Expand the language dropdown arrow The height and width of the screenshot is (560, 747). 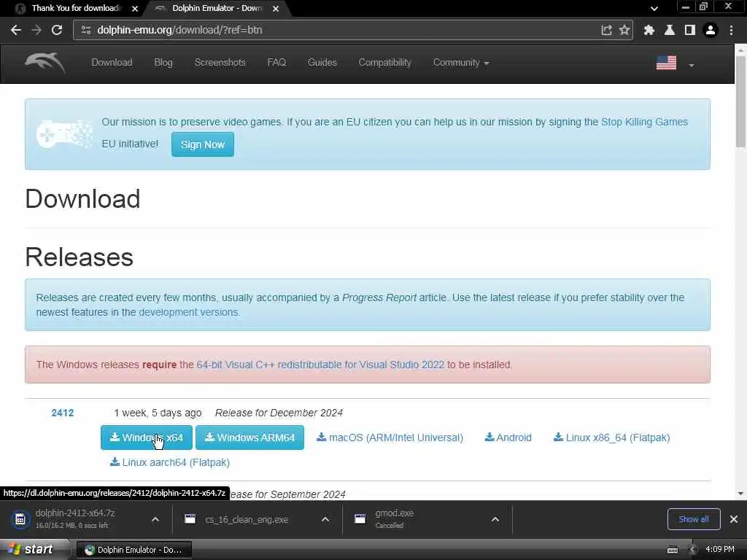pos(692,65)
